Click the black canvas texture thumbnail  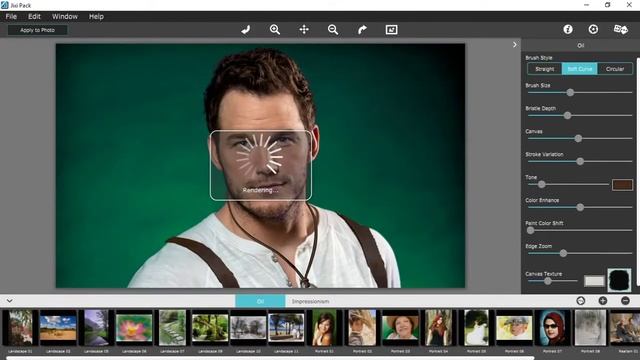(619, 280)
